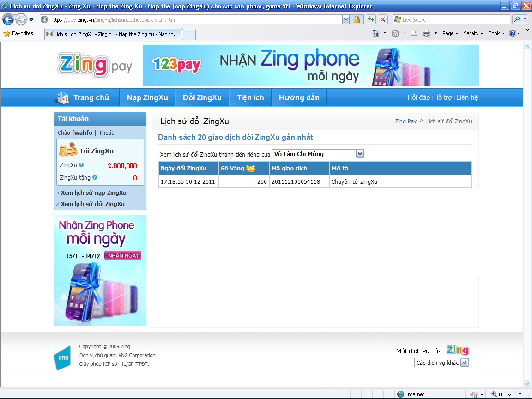Click the browser Forward arrow button
The height and width of the screenshot is (399, 532).
(21, 20)
